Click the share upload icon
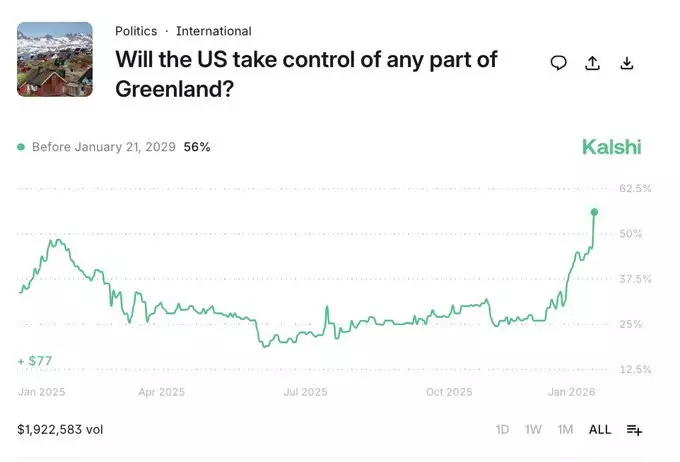The width and height of the screenshot is (680, 462). (592, 63)
